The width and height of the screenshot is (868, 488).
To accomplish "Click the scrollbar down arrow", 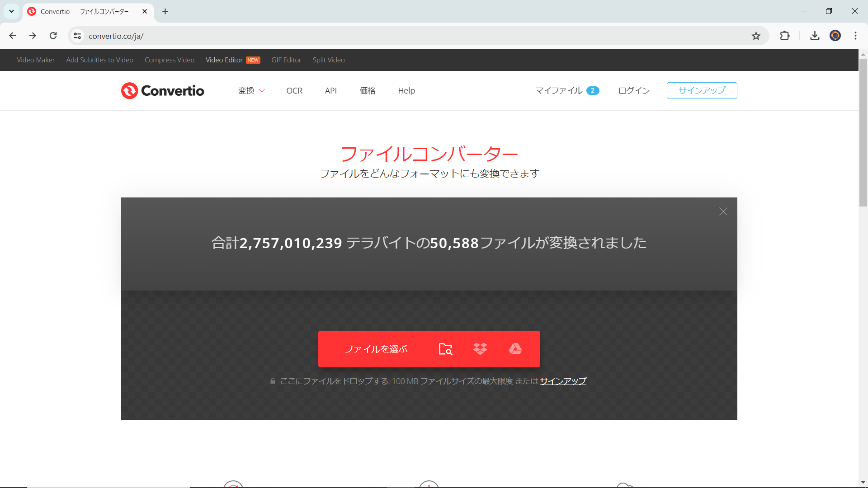I will tap(863, 483).
